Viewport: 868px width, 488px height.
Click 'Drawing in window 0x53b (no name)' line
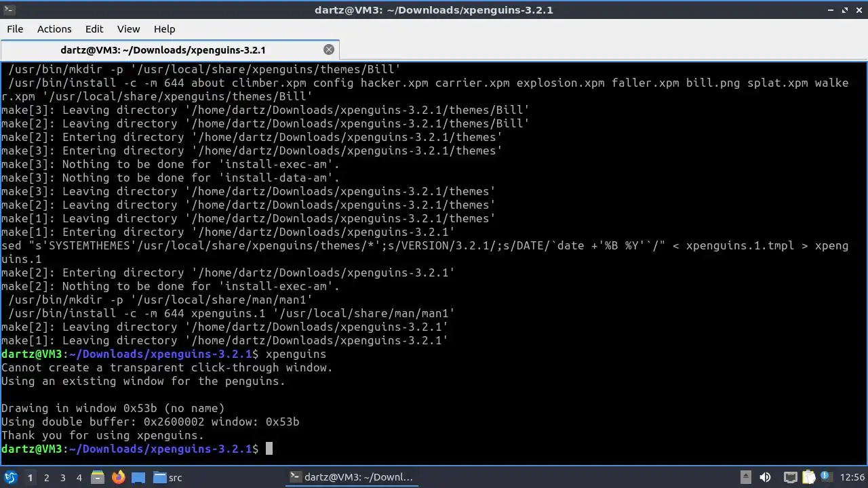click(x=113, y=408)
